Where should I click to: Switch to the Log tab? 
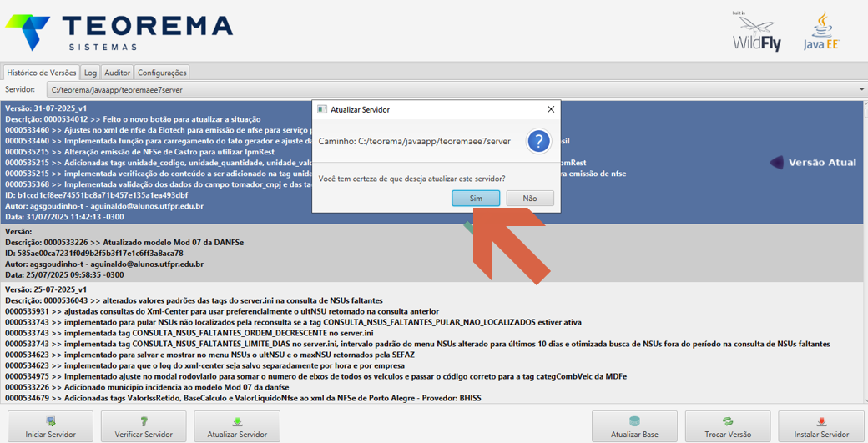tap(90, 73)
